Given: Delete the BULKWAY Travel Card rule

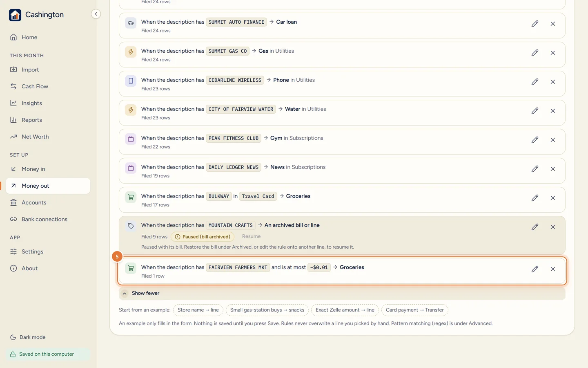Looking at the screenshot, I should coord(553,198).
